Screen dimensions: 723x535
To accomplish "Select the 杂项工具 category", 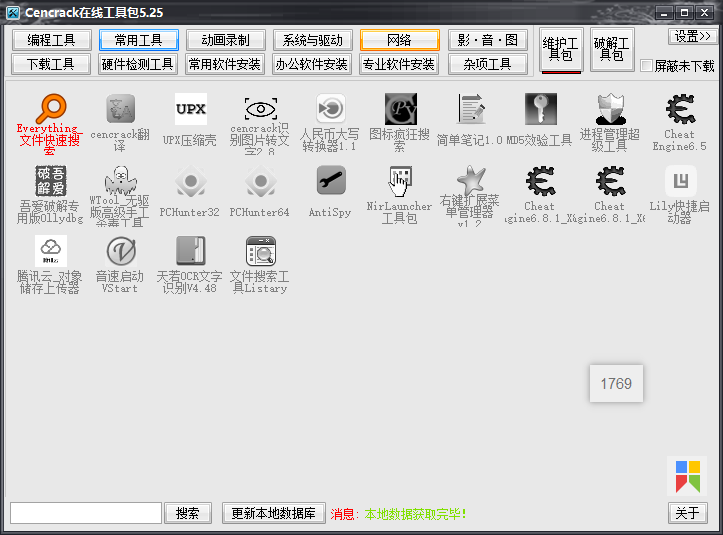I will click(x=487, y=64).
